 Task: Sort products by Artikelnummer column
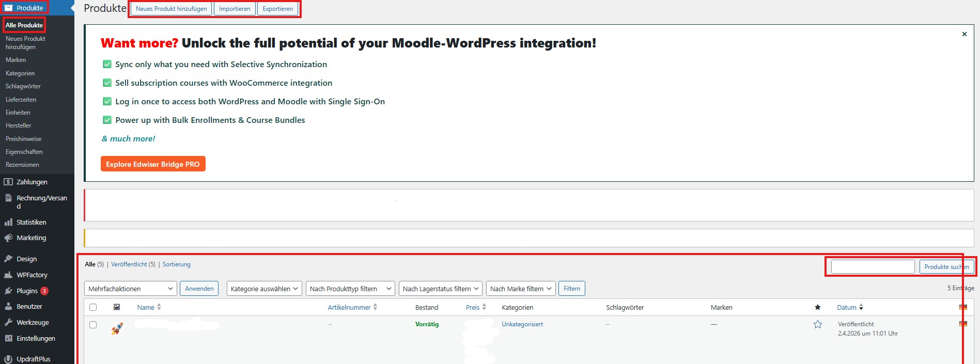pyautogui.click(x=352, y=307)
